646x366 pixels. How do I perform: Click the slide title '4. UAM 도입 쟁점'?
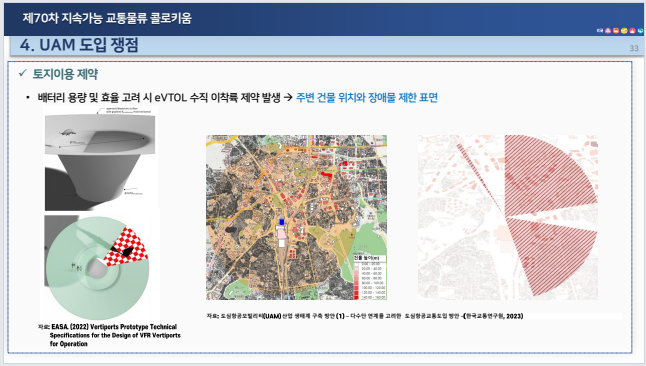[79, 45]
